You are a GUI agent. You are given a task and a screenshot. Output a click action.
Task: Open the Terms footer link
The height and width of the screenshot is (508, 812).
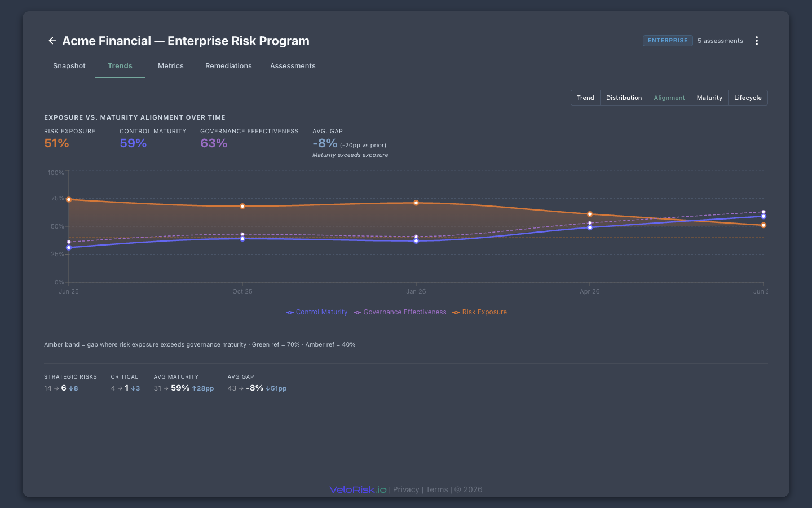(x=437, y=489)
